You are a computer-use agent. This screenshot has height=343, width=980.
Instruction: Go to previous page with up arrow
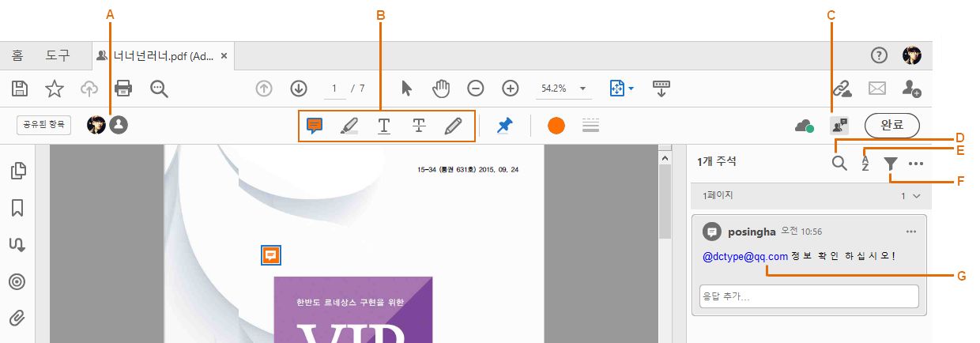coord(264,89)
